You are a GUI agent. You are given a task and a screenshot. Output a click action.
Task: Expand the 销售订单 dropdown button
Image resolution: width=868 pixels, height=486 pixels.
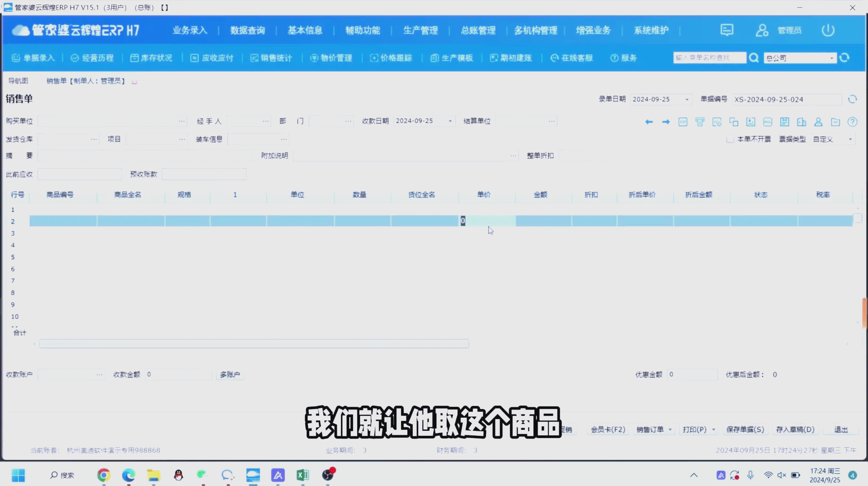[x=670, y=429]
